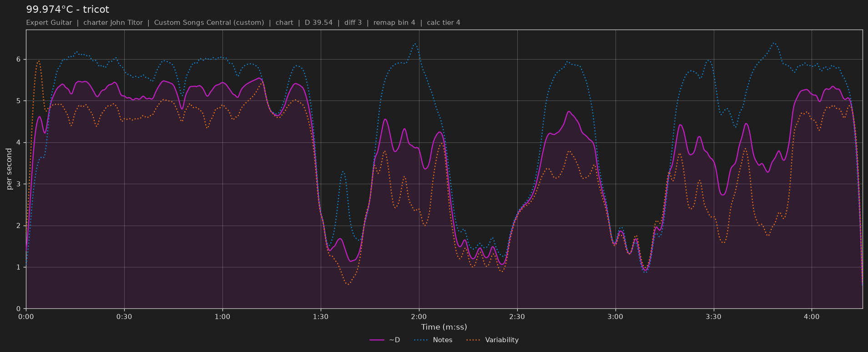
Task: Click the "chart" word in subtitle
Action: [x=284, y=23]
